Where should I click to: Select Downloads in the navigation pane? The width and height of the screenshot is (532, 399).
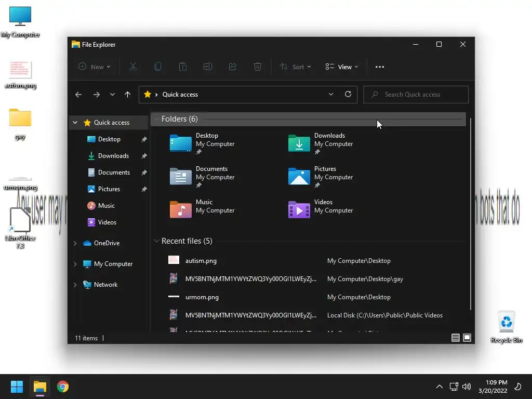(x=109, y=156)
